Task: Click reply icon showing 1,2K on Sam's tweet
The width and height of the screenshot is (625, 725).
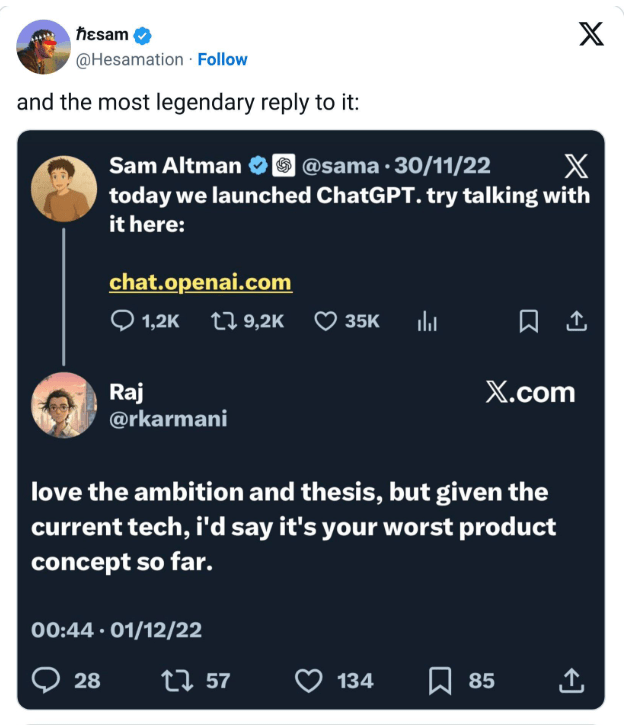Action: [121, 321]
